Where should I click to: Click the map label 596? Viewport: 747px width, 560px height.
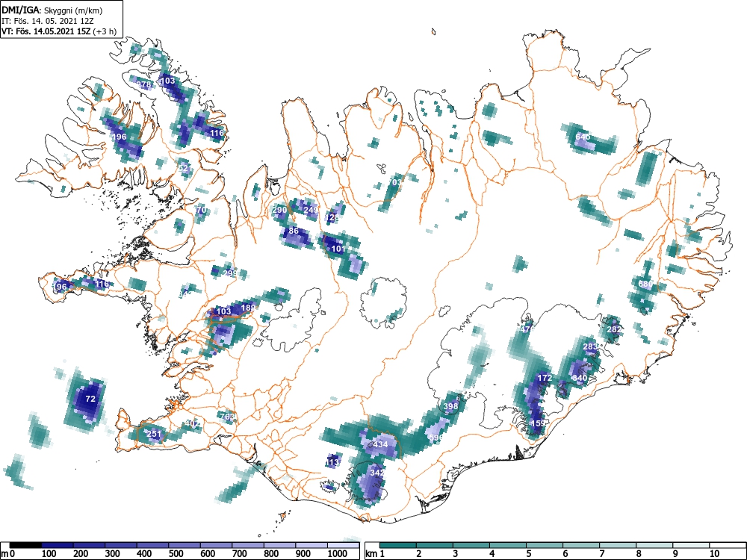[x=436, y=438]
